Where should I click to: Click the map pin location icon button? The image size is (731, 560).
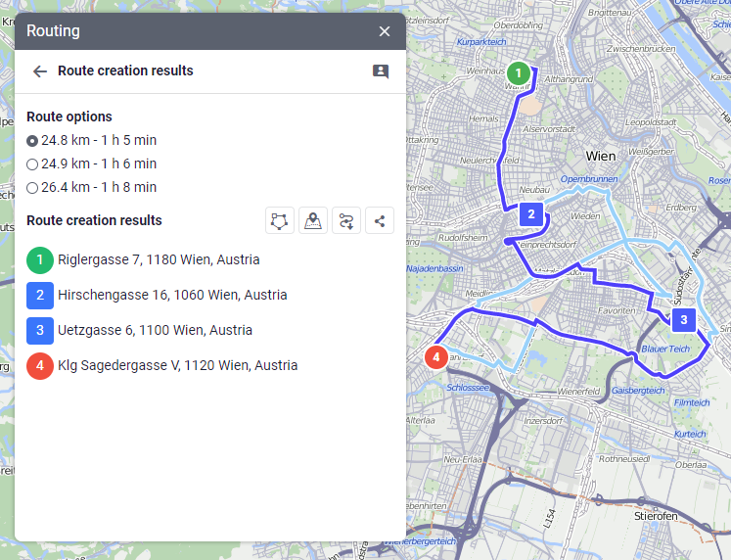(313, 221)
